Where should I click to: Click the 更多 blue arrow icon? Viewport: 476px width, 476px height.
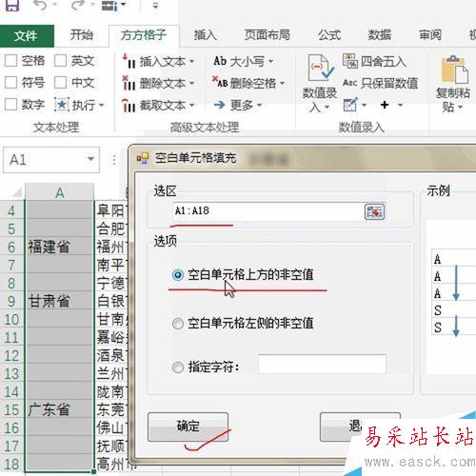point(219,105)
